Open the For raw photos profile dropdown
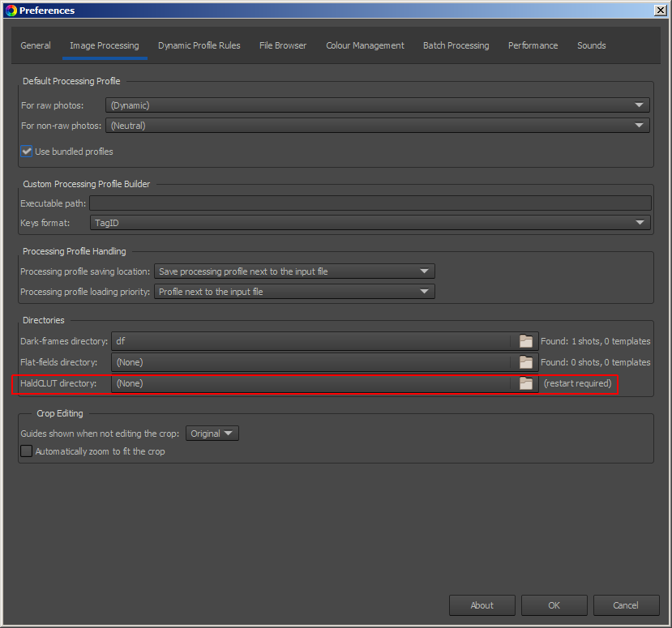 pos(377,105)
